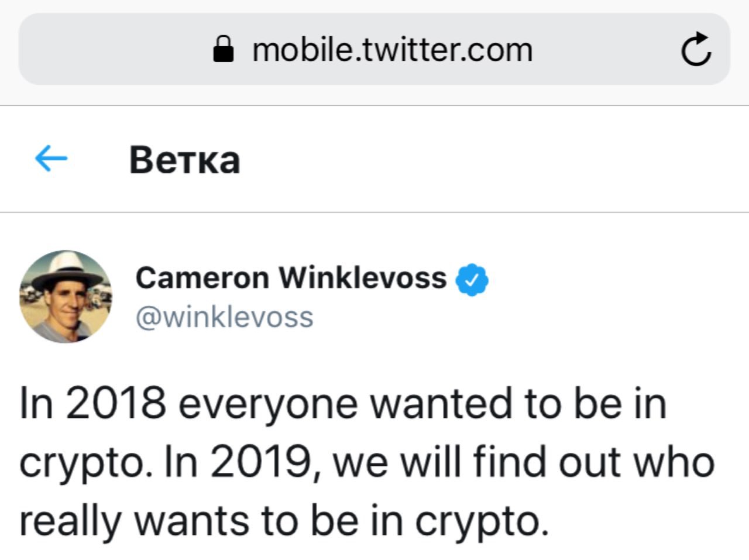Open the @winklevoss handle link
Screen dimensions: 749x560
[225, 318]
